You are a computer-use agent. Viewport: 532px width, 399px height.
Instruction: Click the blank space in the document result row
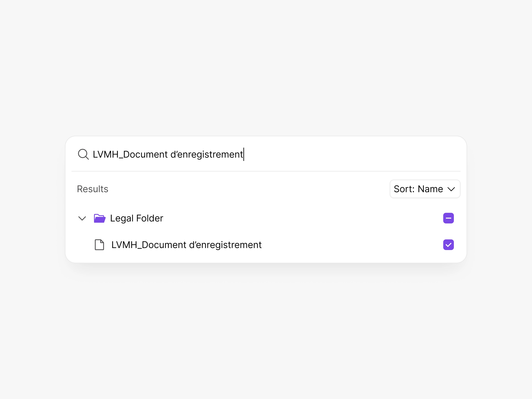[349, 245]
